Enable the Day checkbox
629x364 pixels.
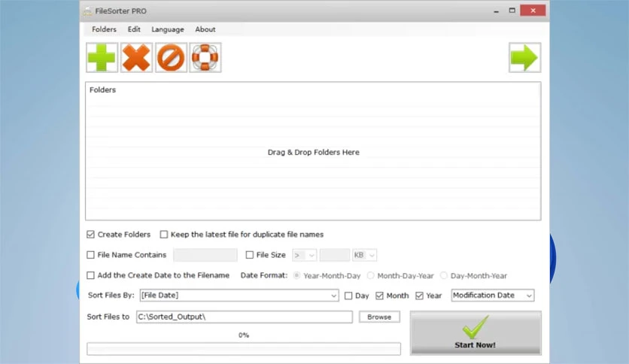click(x=348, y=296)
